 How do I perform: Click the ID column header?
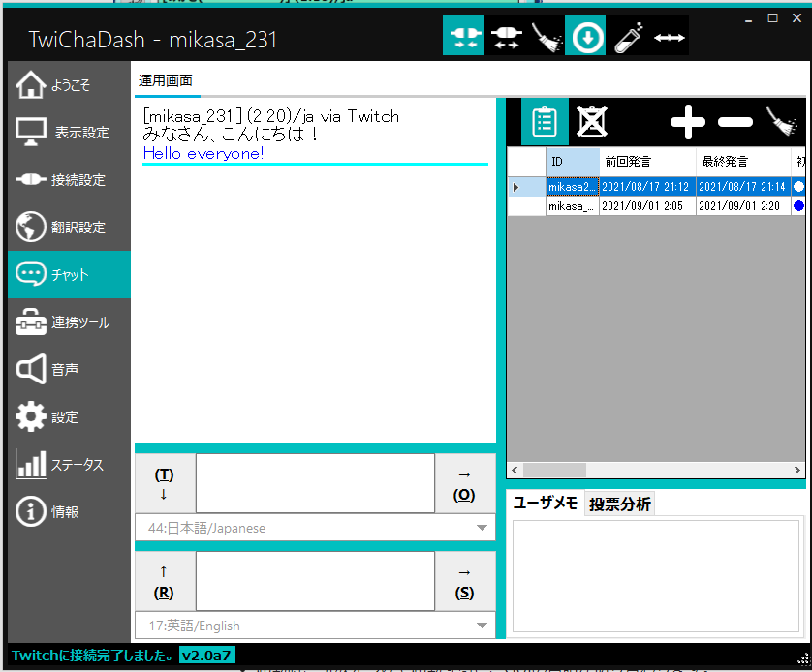tap(573, 162)
